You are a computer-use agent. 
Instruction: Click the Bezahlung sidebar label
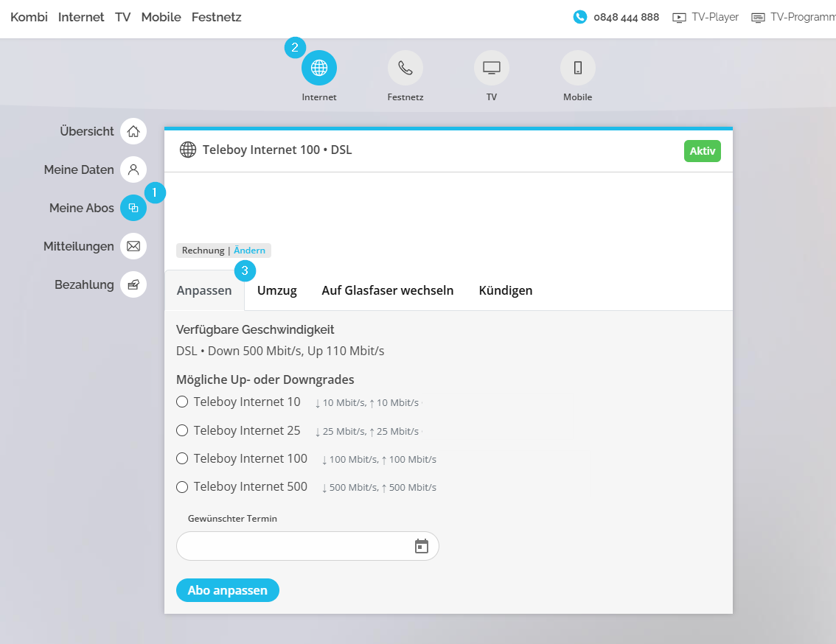(x=84, y=284)
